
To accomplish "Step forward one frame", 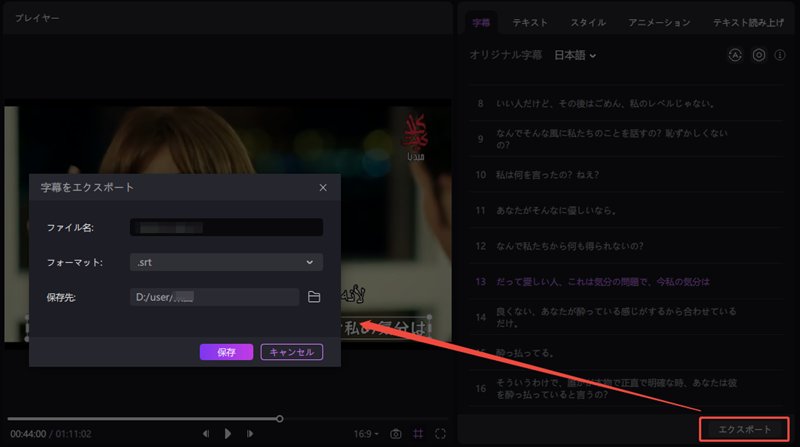I will click(250, 434).
